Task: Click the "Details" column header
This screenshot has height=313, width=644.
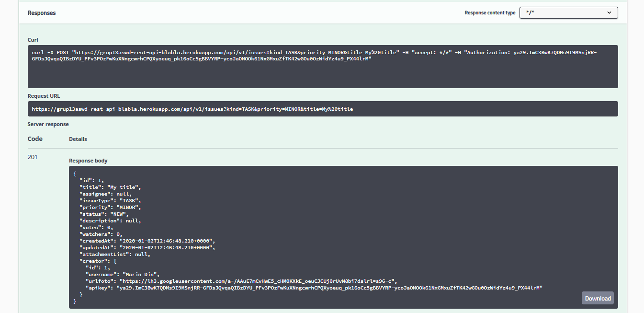Action: point(78,139)
